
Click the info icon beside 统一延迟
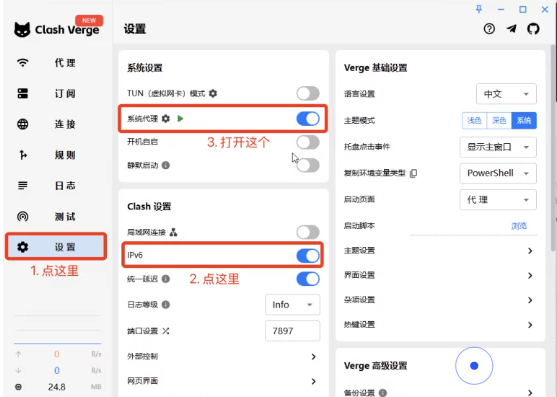click(x=166, y=279)
